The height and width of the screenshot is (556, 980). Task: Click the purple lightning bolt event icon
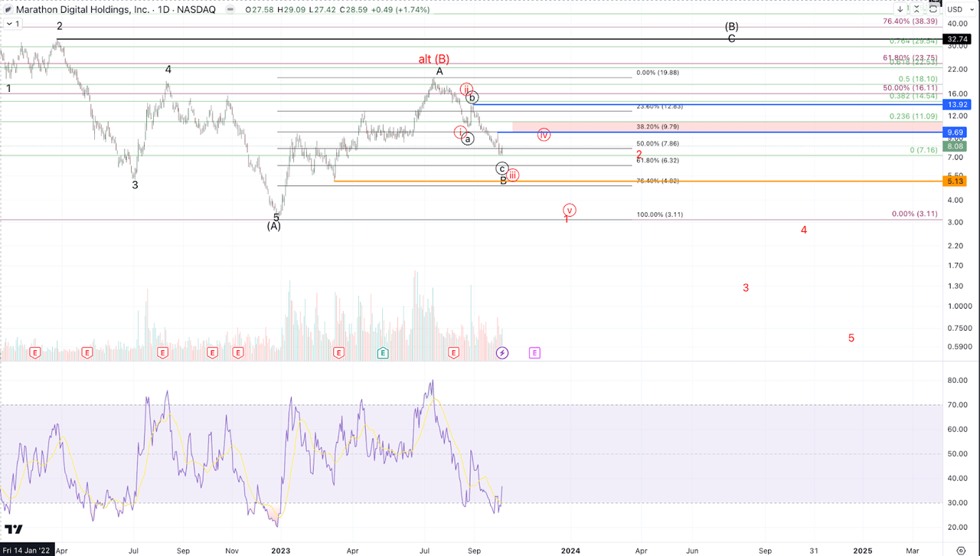[503, 353]
